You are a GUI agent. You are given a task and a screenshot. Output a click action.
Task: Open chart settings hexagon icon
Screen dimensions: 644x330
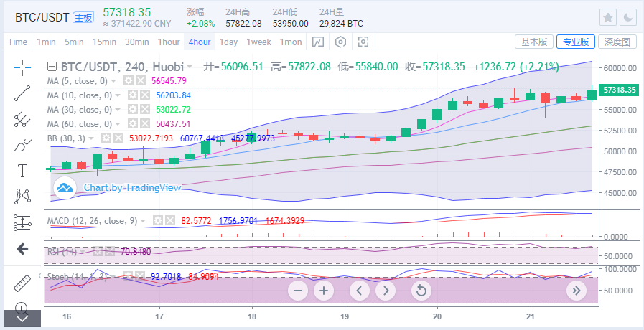pyautogui.click(x=340, y=42)
